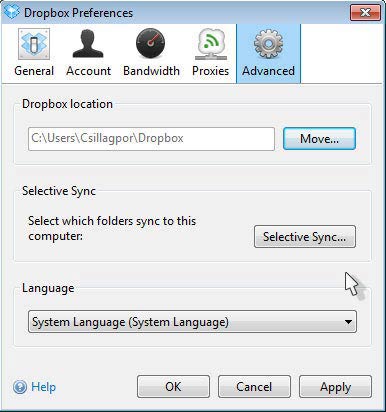Select the Proxies tab
Image resolution: width=386 pixels, height=412 pixels.
point(210,53)
